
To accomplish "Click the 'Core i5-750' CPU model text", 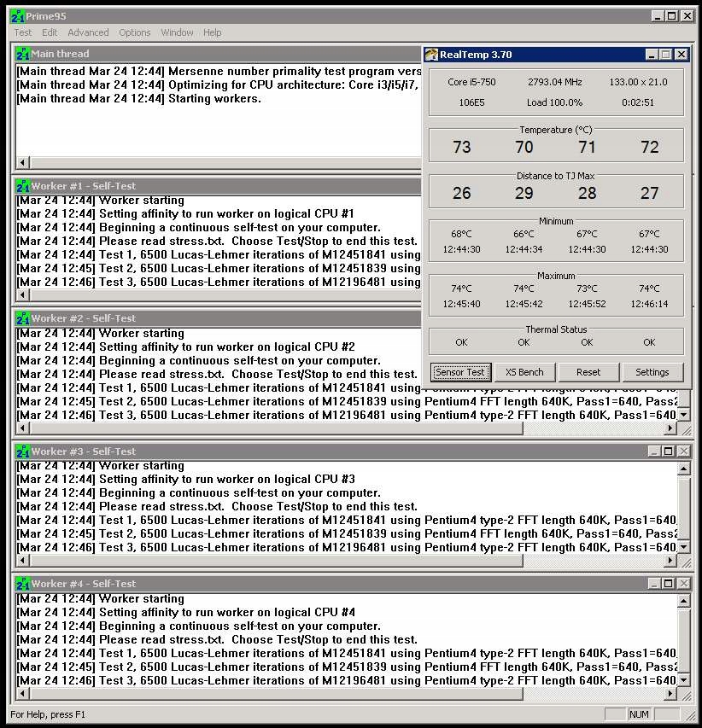I will pos(471,82).
